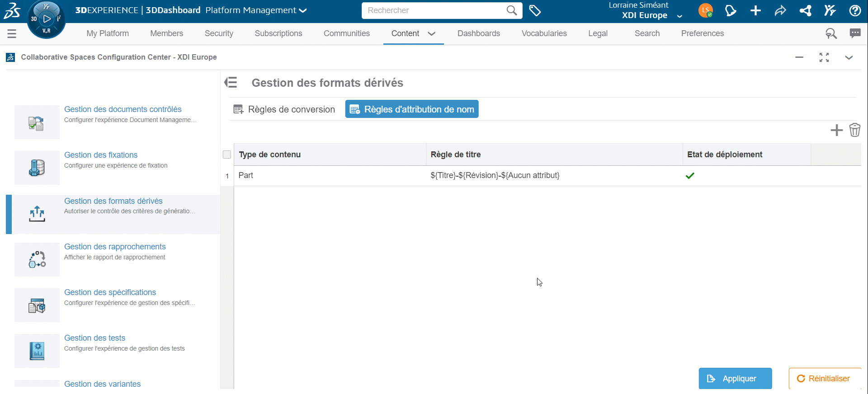Click the 3DEXPERIENCE compass icon
The width and height of the screenshot is (868, 394).
[46, 19]
